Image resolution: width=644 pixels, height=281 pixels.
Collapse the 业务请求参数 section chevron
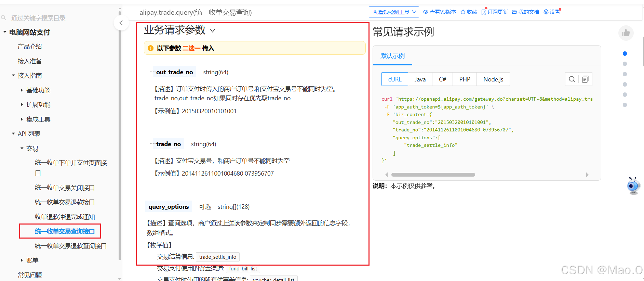click(212, 30)
